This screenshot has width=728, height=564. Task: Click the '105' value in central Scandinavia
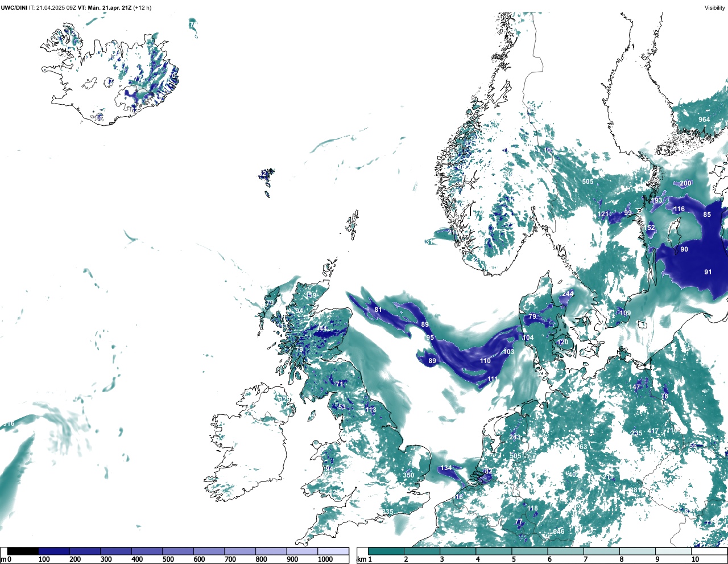(x=549, y=150)
